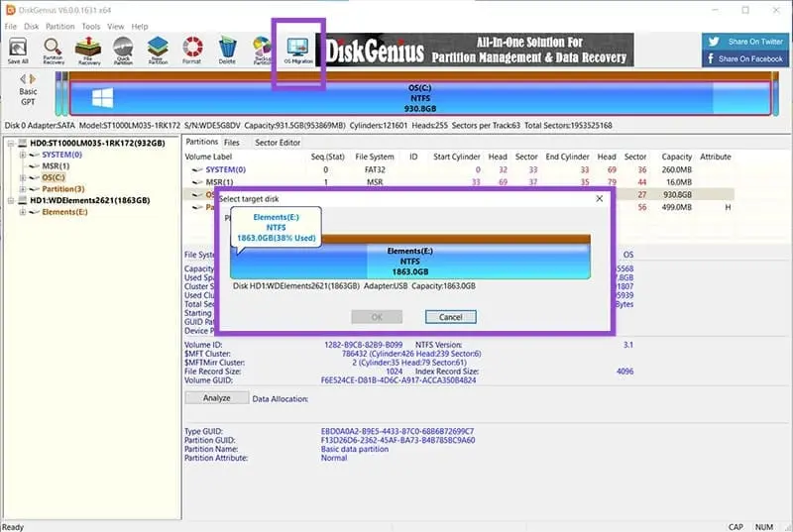Select HD0:ST1000LM035-1RK172 disk in tree
This screenshot has height=532, width=793.
97,143
